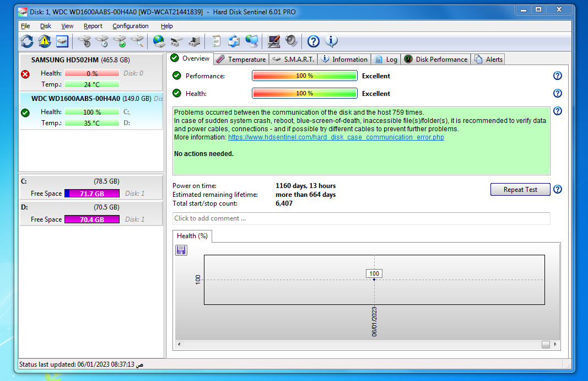
Task: Click the Repeat Test button
Action: (x=520, y=190)
